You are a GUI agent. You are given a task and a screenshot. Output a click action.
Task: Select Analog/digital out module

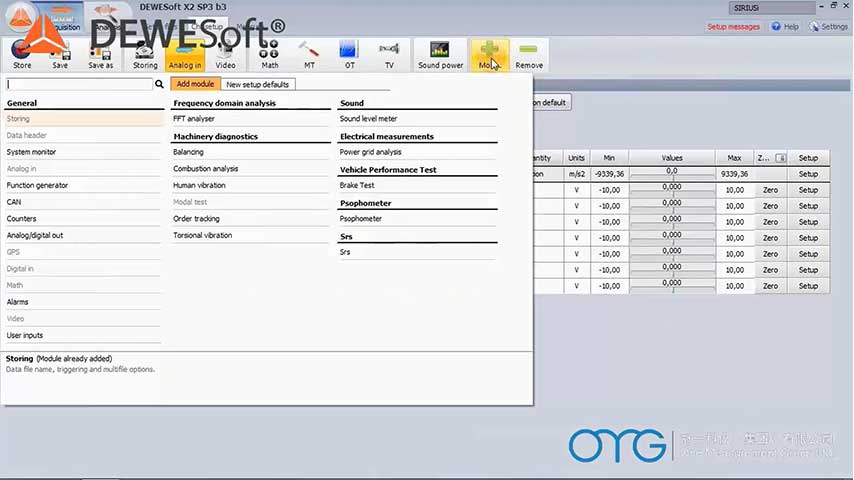pyautogui.click(x=83, y=235)
